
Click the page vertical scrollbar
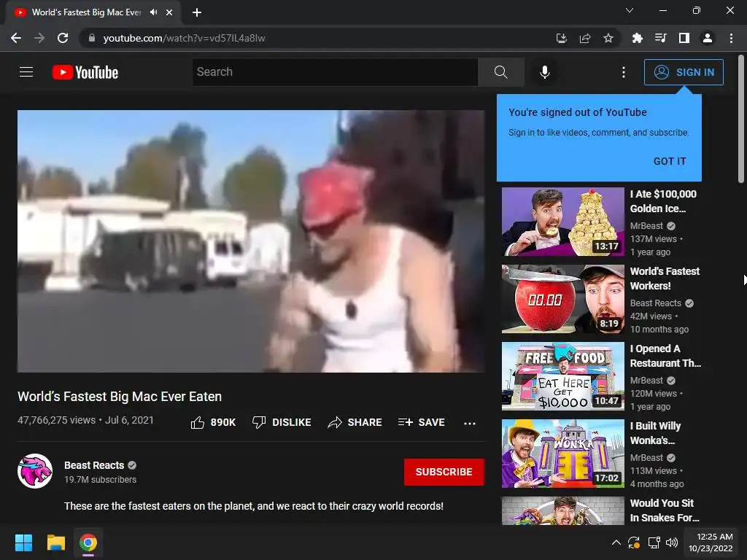tap(741, 119)
